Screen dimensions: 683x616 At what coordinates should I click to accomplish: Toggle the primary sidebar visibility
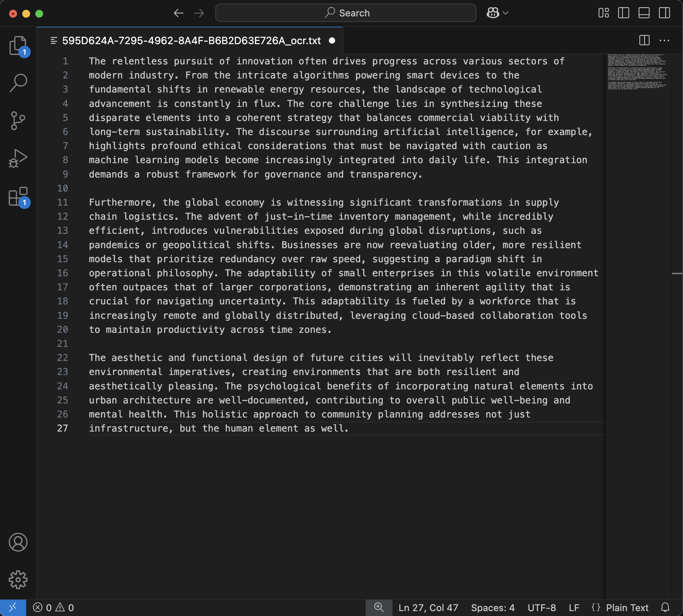point(623,13)
